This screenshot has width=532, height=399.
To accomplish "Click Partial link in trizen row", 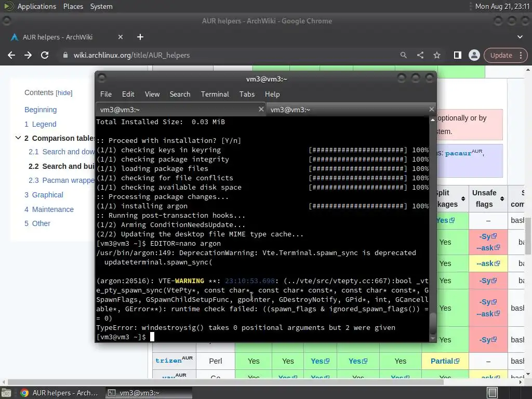I will point(445,361).
